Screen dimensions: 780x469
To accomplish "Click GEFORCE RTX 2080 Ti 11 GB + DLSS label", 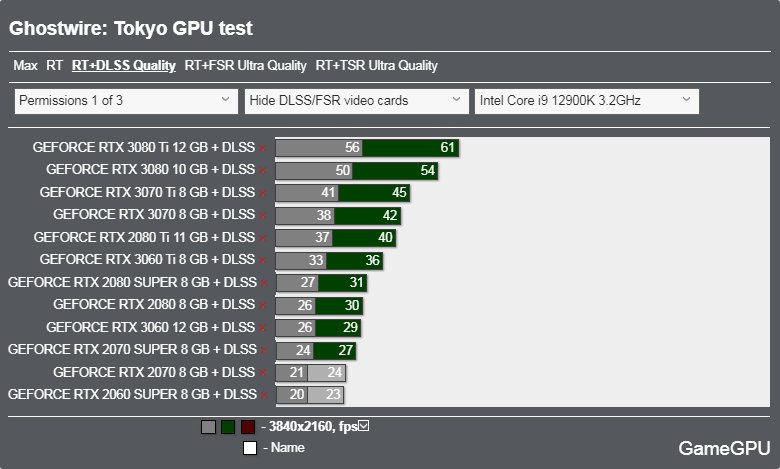I will [144, 237].
